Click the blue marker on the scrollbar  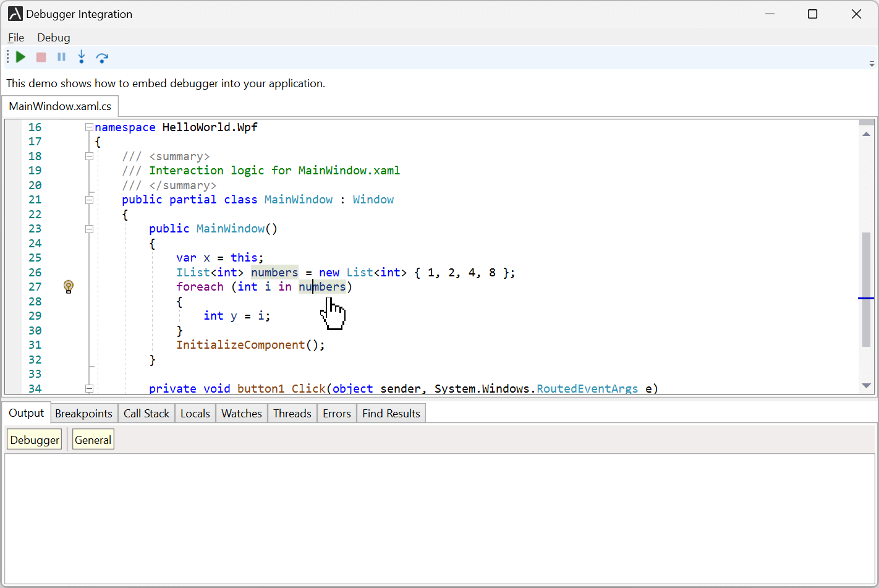(x=866, y=298)
